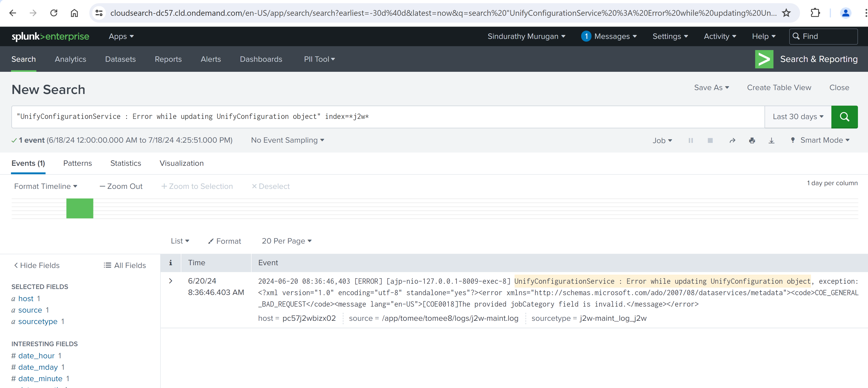Screen dimensions: 868x388
Task: Click Zoom Out on the timeline
Action: pyautogui.click(x=121, y=186)
